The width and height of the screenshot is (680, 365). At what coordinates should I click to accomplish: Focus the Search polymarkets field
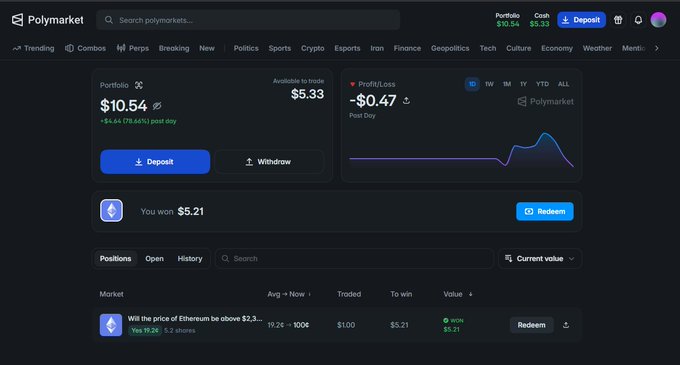click(x=248, y=20)
